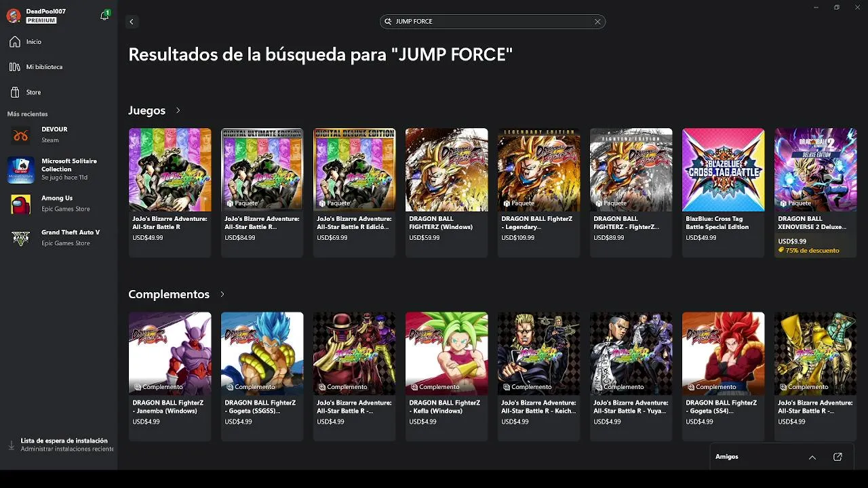Open DRAGON BALL XENOVERSE 2 Deluxe card

pyautogui.click(x=815, y=192)
